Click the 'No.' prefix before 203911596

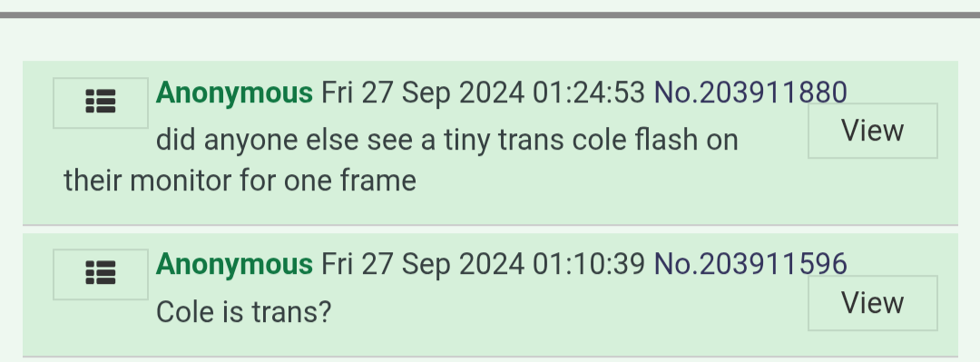tap(676, 264)
